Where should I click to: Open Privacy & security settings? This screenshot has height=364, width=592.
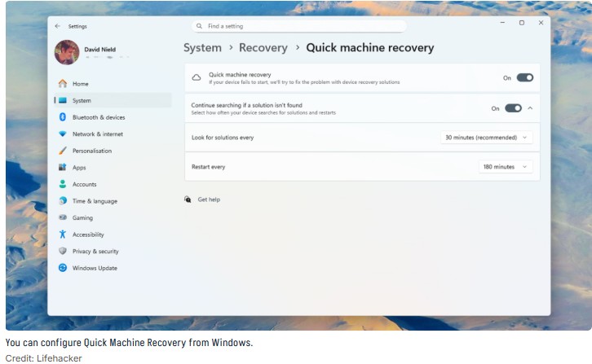(x=113, y=251)
